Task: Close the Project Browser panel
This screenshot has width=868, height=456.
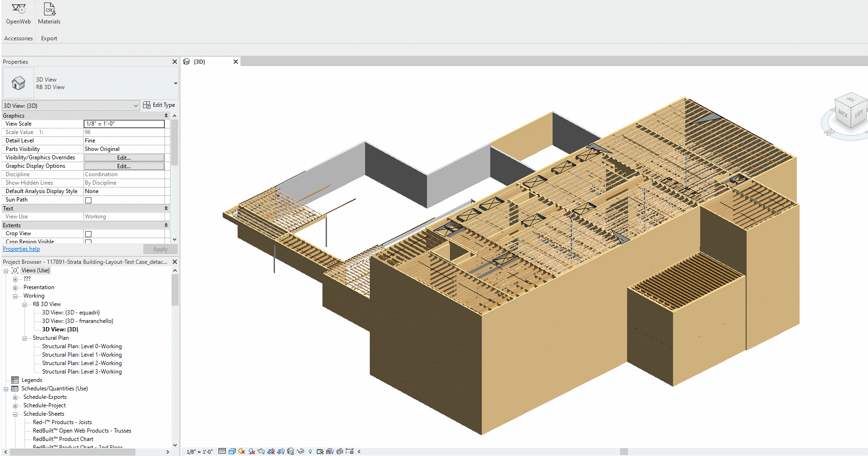Action: pyautogui.click(x=175, y=262)
